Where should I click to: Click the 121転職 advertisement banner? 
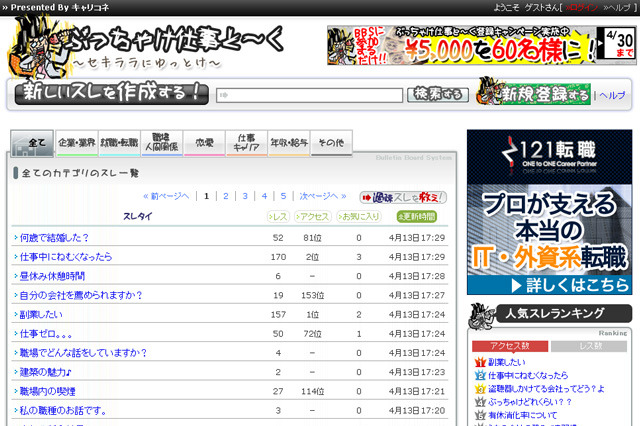tap(549, 212)
